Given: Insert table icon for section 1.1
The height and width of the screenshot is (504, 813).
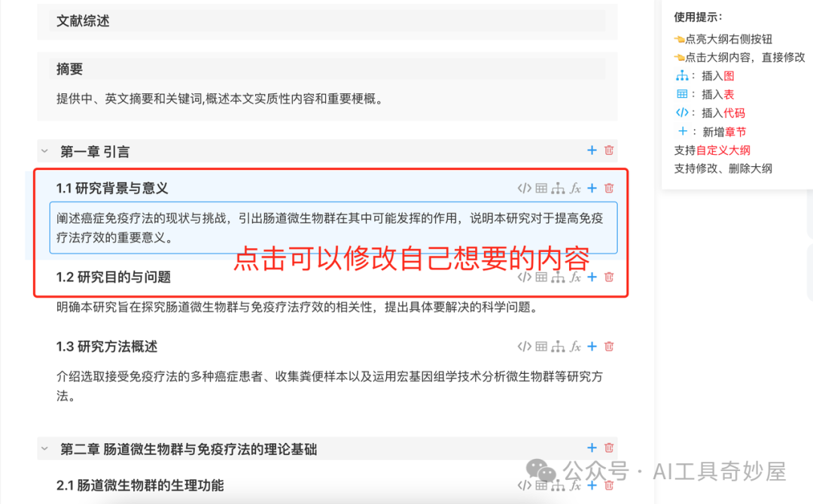Looking at the screenshot, I should 541,188.
